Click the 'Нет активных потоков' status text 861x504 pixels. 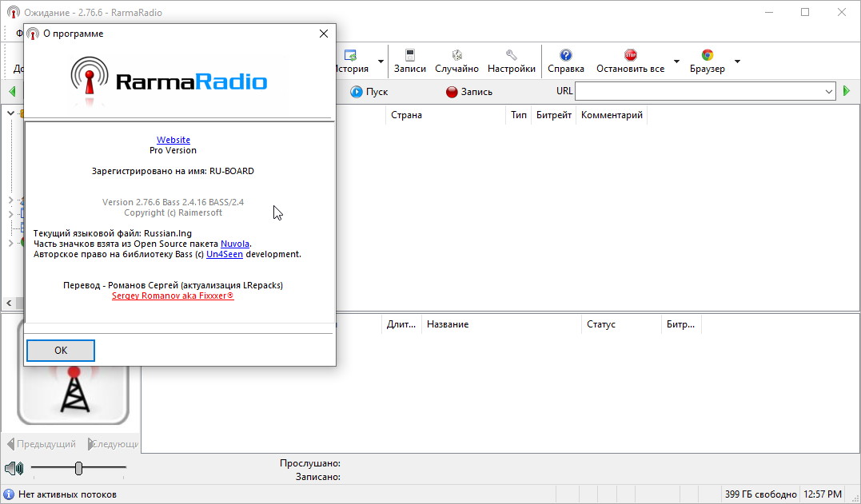click(x=67, y=494)
